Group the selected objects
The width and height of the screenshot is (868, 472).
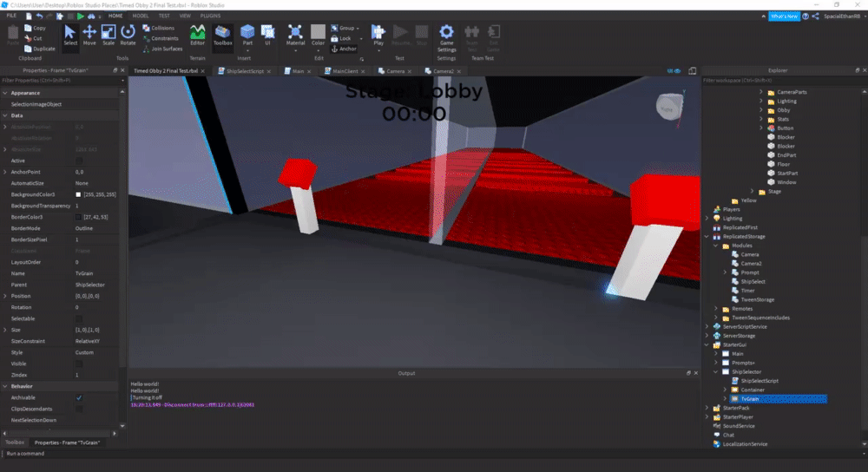[343, 28]
